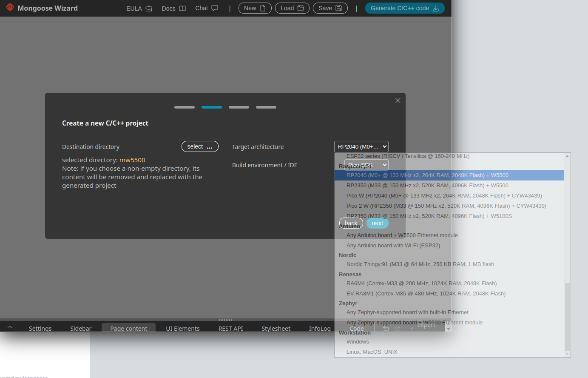
Task: Switch to the UI Elements tab
Action: pos(182,328)
